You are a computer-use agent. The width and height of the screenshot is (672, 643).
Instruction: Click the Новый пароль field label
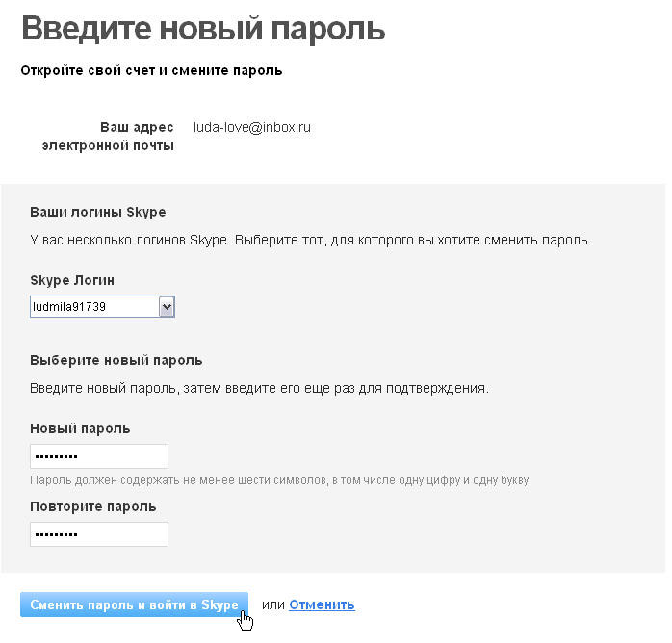(80, 428)
